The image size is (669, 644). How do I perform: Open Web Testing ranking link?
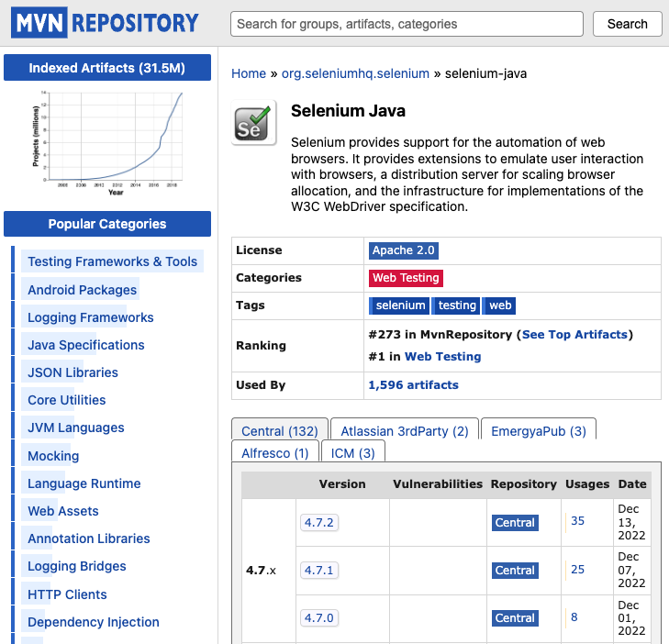tap(442, 357)
